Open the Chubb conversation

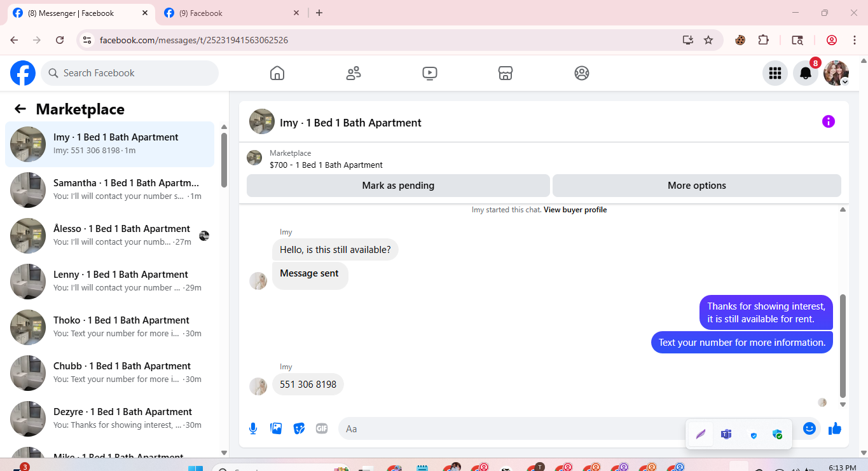(109, 373)
